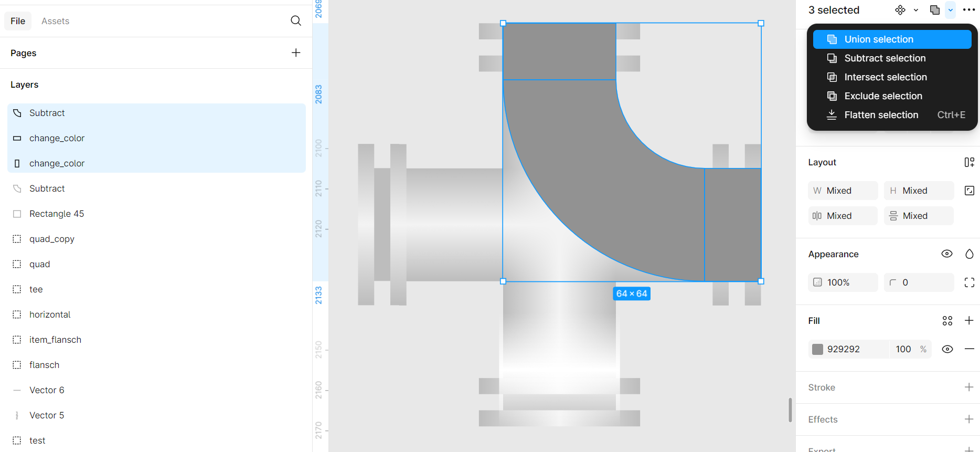Click the auto layout icon in Layout

(x=969, y=162)
